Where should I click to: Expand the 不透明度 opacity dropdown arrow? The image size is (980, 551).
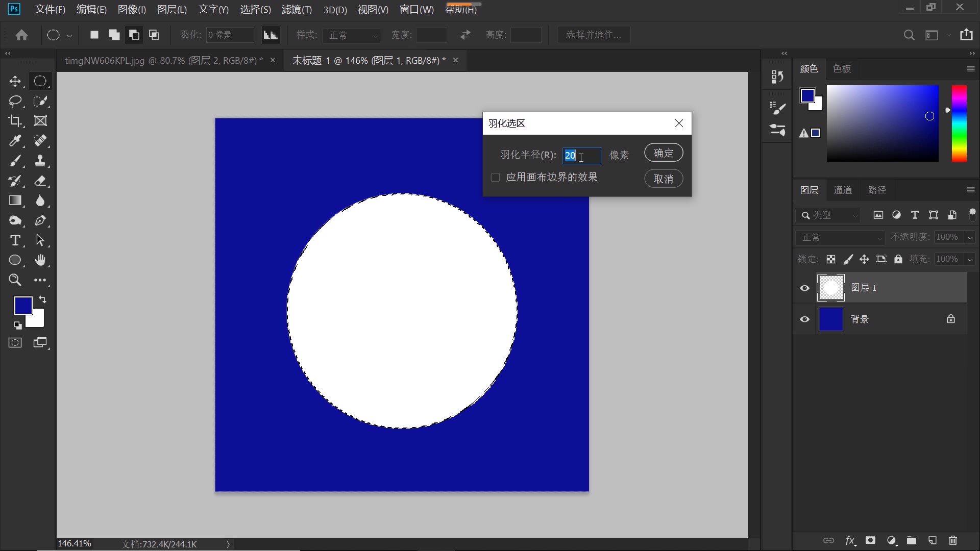[970, 237]
